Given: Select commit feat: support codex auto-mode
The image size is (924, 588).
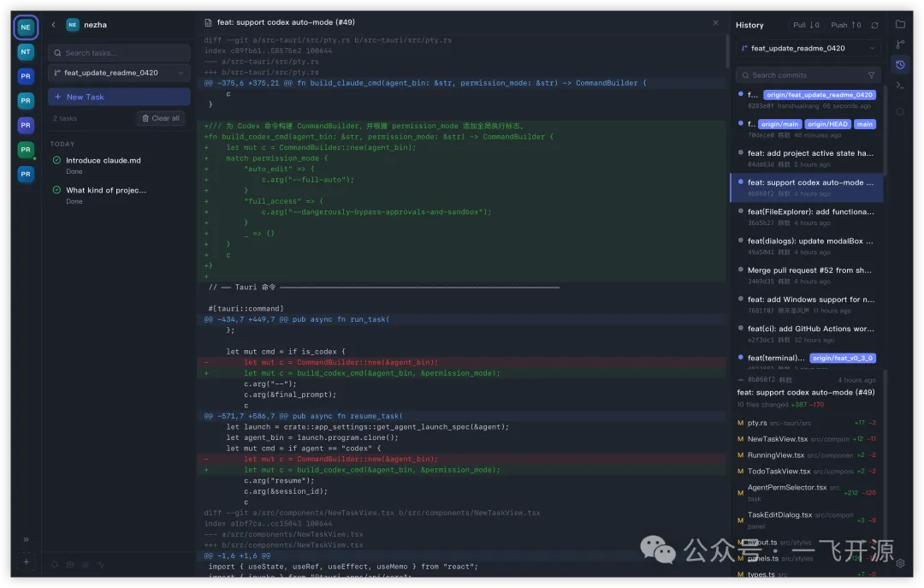Looking at the screenshot, I should [x=806, y=187].
